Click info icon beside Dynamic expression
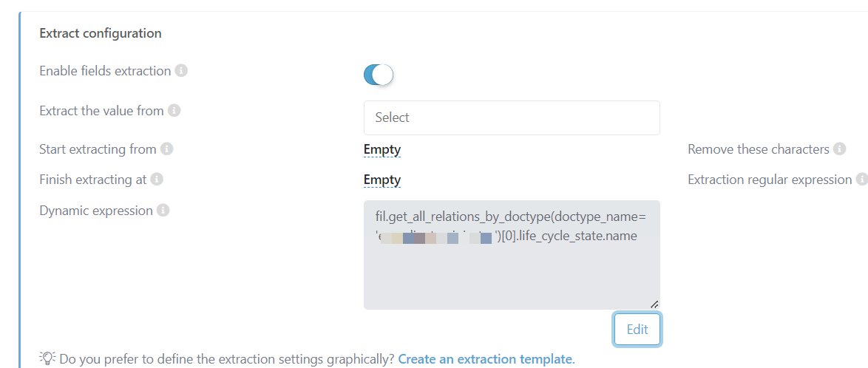The height and width of the screenshot is (368, 868). click(x=163, y=211)
